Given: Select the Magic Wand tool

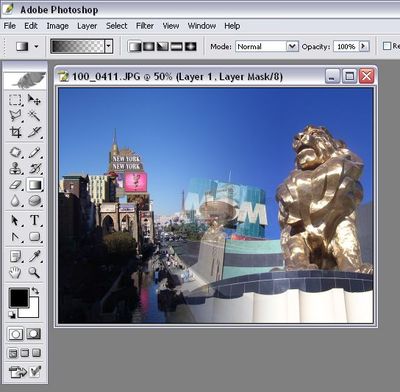Looking at the screenshot, I should point(34,116).
